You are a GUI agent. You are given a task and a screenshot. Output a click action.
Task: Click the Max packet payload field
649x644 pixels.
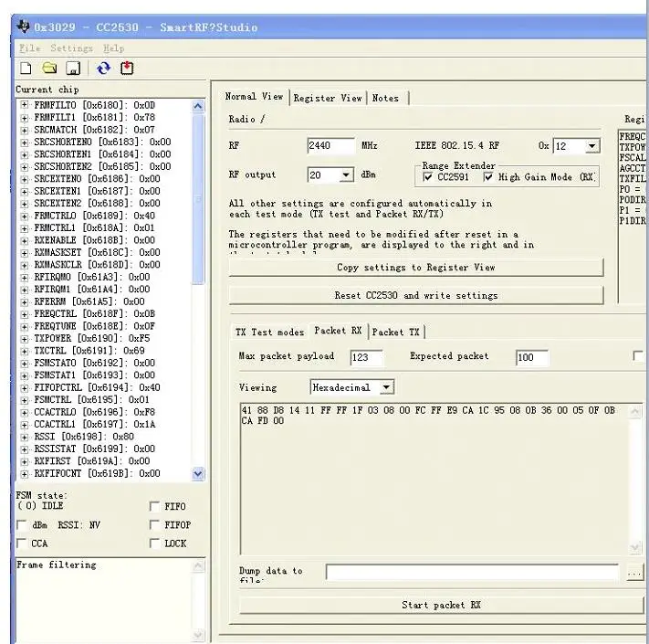point(366,357)
